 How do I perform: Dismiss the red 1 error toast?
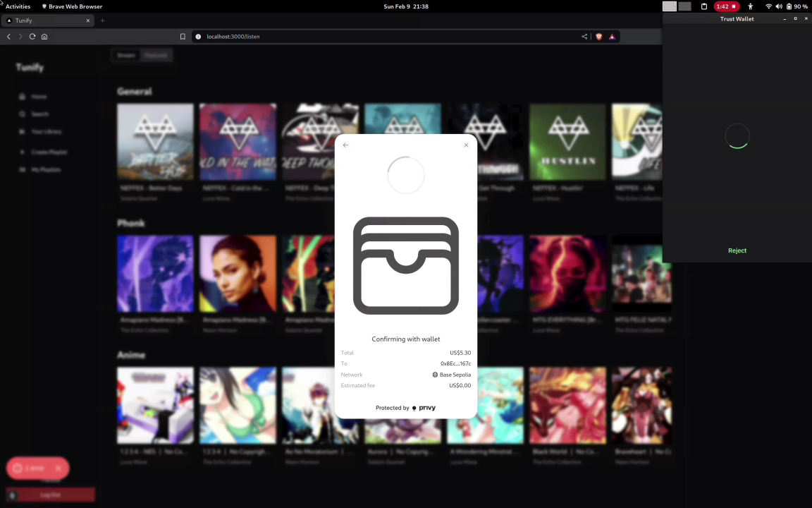click(x=59, y=468)
